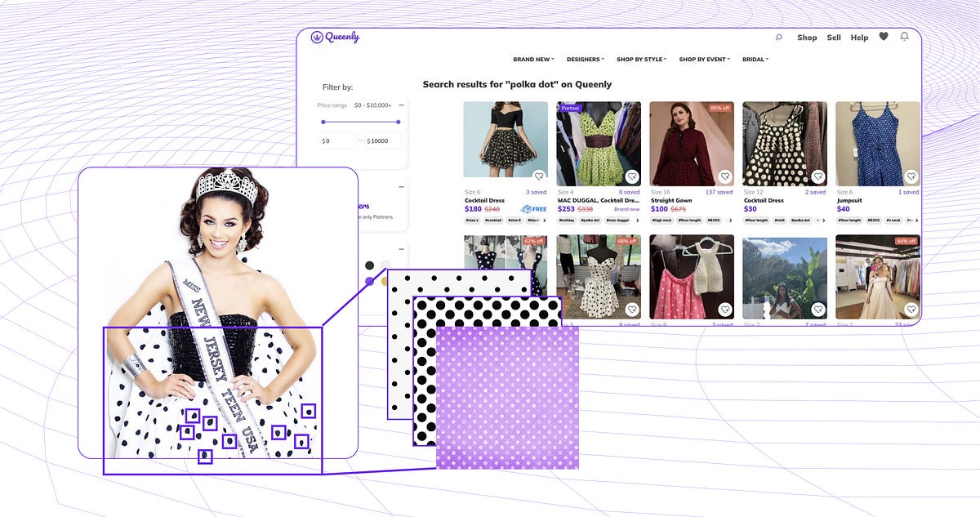The width and height of the screenshot is (980, 517).
Task: Open the search magnifier icon
Action: pos(780,38)
